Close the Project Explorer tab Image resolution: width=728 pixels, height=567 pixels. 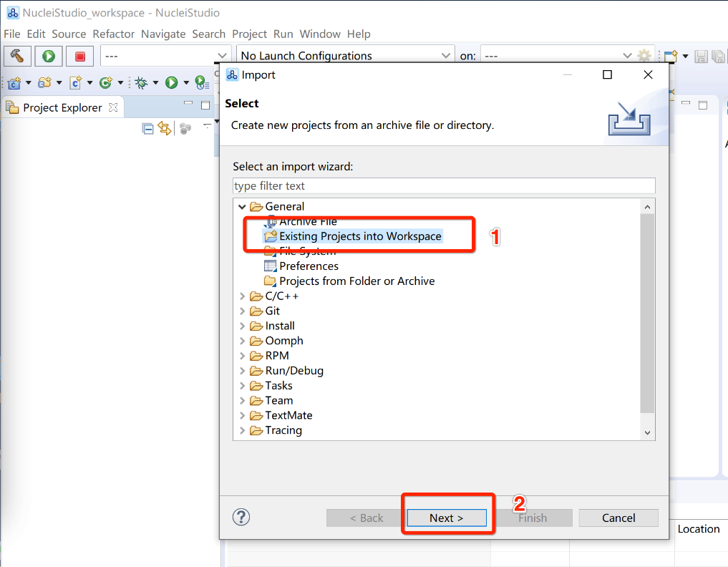coord(113,107)
